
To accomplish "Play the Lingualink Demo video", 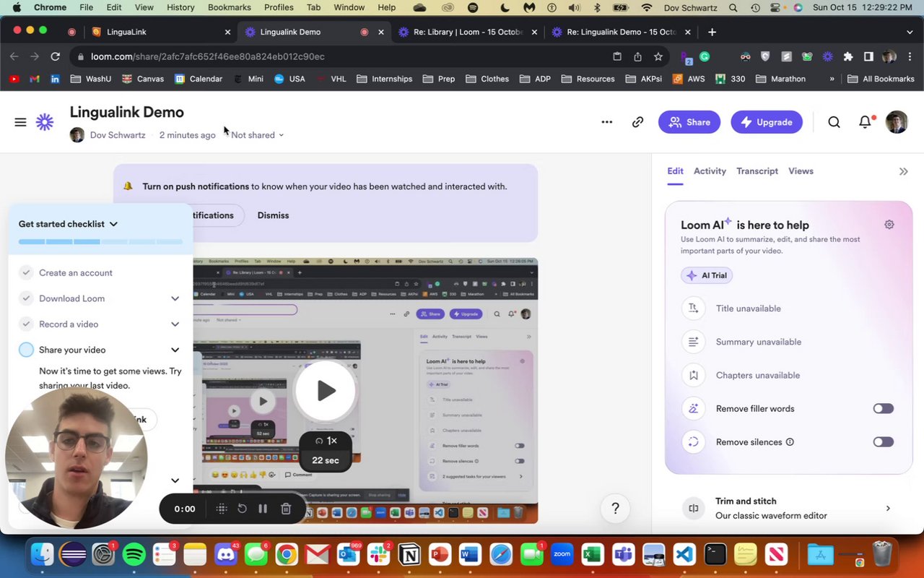I will (326, 390).
